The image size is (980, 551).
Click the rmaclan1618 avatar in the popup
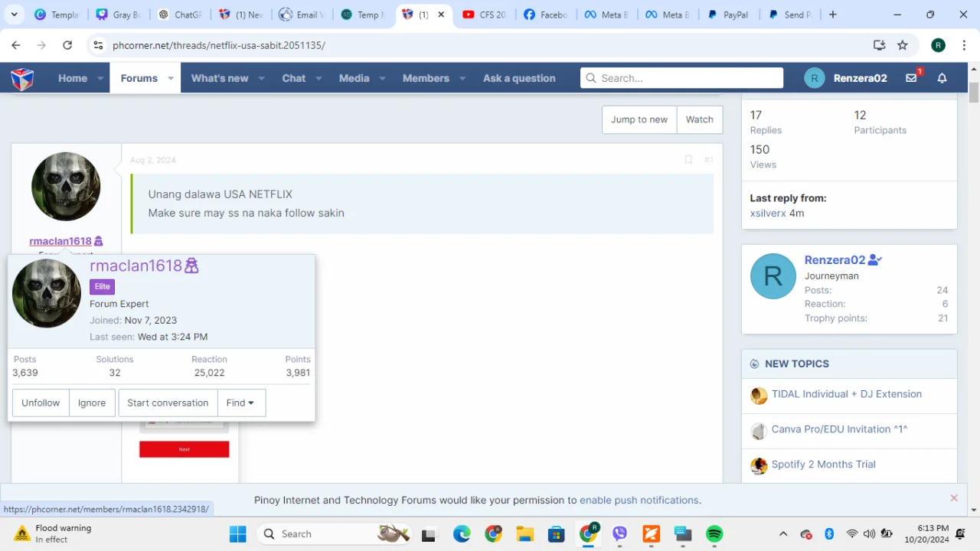47,294
